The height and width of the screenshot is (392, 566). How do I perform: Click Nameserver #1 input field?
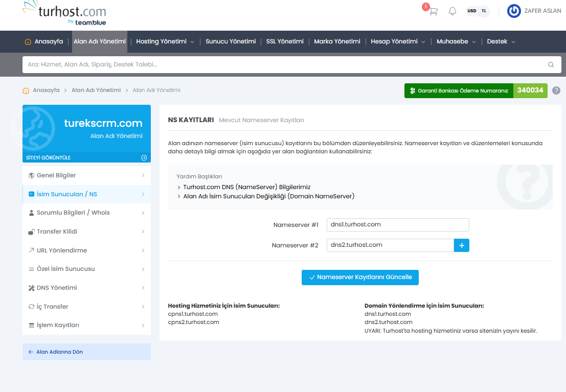tap(398, 225)
